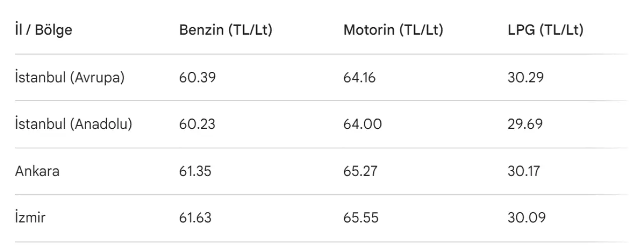Click Ankara LPG price 30.17

[x=524, y=171]
